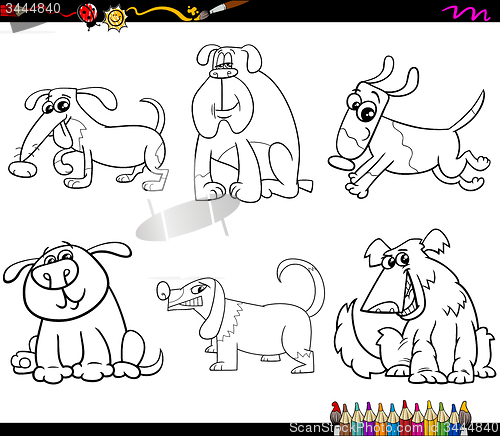
Task: Pick the yellow colored pencil
Action: [x=430, y=417]
